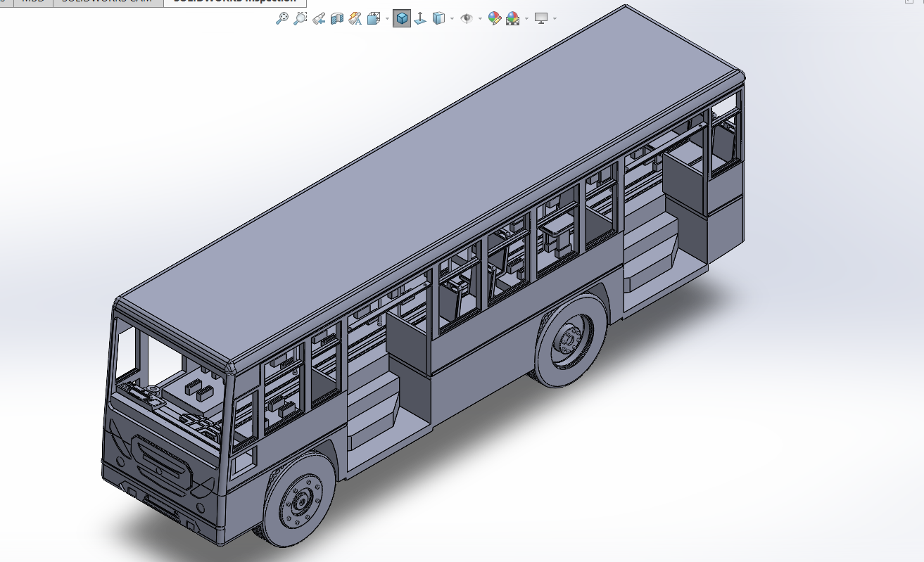Open the SOLIDWORKS CAM tab
924x562 pixels.
click(108, 2)
